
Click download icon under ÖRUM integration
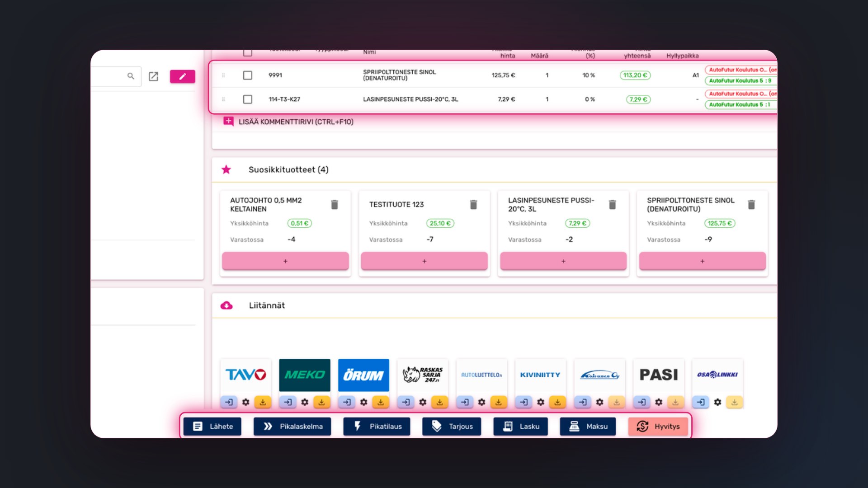381,402
